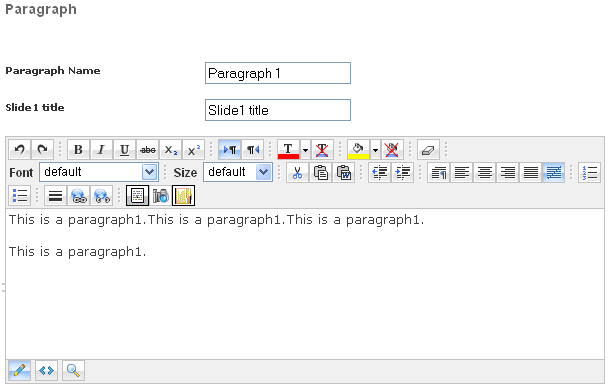This screenshot has height=390, width=612.
Task: Toggle Italic formatting
Action: pos(101,150)
